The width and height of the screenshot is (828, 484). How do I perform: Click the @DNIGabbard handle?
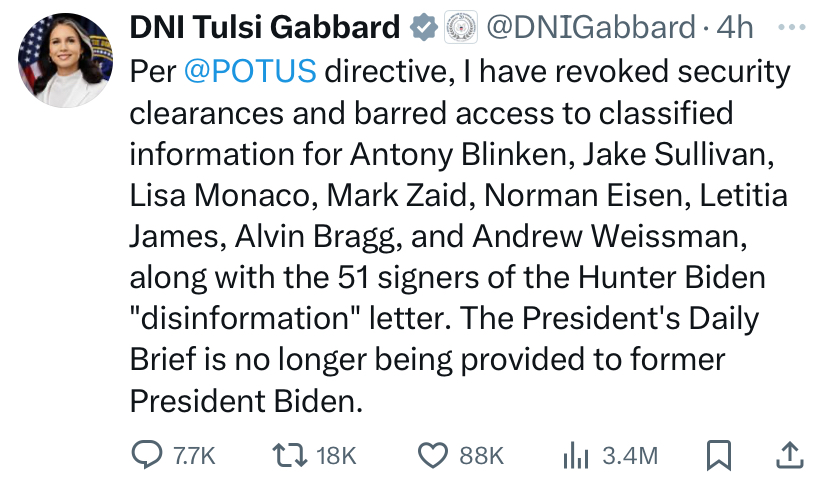click(590, 27)
